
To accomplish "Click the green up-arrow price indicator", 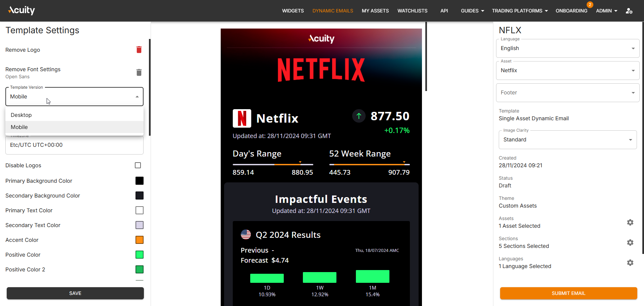I will (x=359, y=116).
